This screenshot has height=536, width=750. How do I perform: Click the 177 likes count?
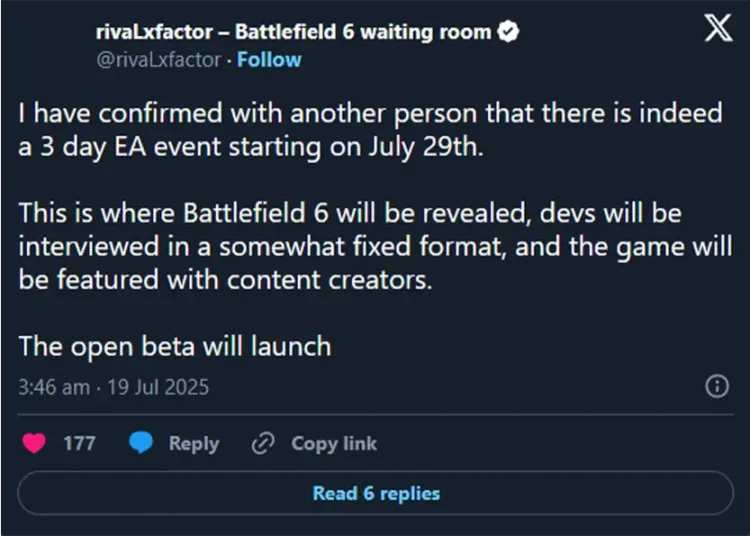point(79,443)
